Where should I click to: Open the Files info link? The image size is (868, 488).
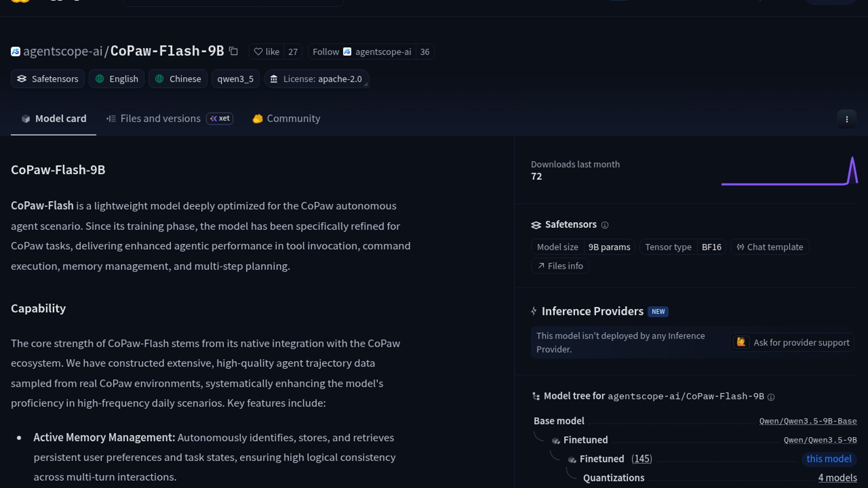coord(560,266)
